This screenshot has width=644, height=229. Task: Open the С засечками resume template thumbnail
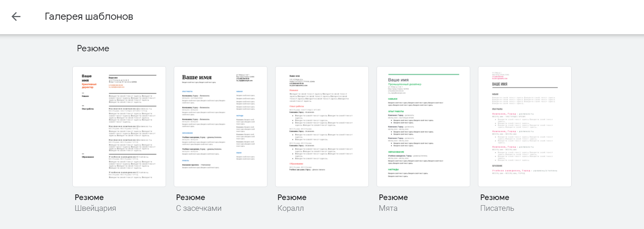coord(221,126)
